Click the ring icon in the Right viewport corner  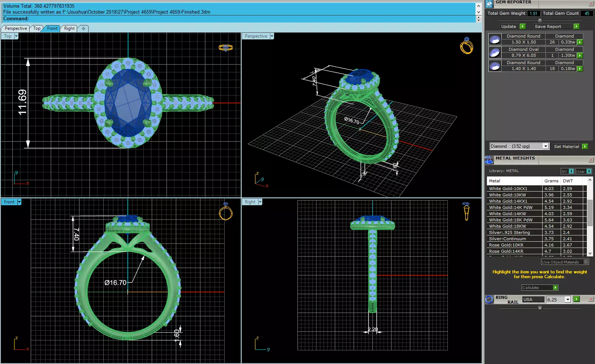(466, 211)
